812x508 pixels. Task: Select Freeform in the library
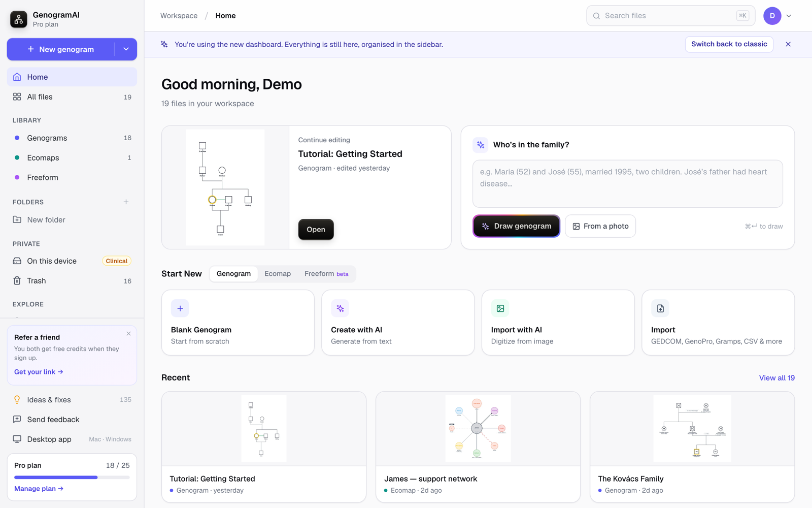click(x=72, y=178)
